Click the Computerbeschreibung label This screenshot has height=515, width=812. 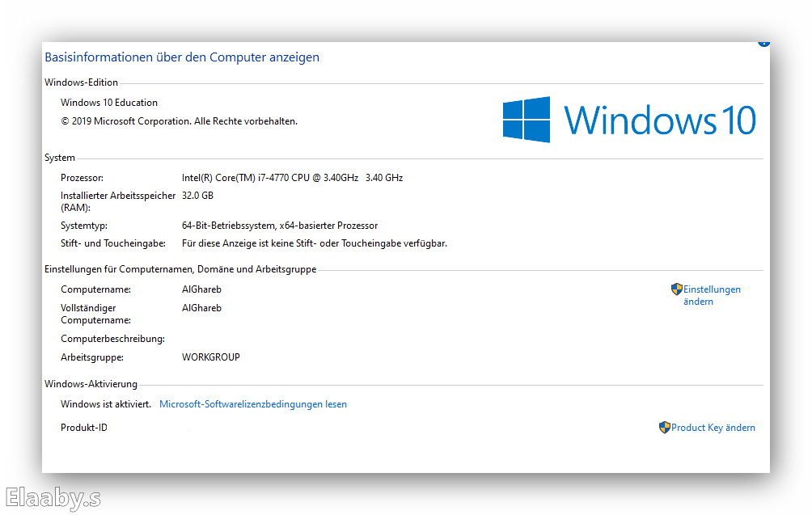click(112, 339)
